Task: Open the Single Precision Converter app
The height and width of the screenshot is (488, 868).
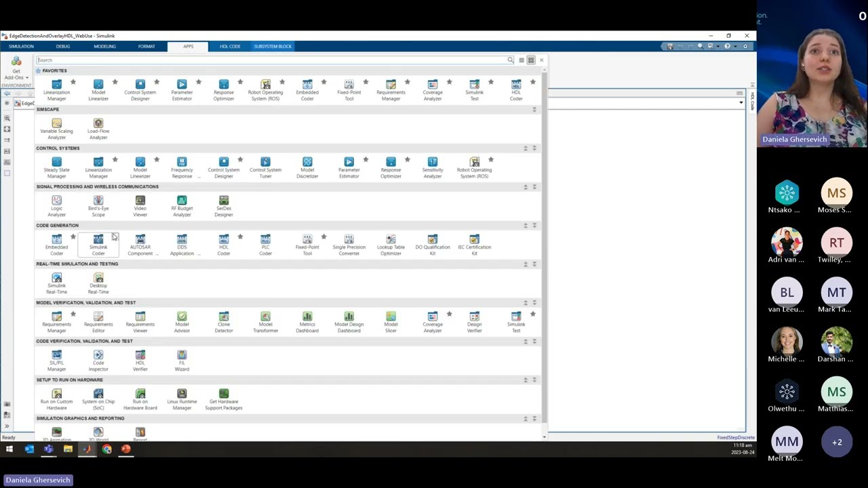Action: click(x=349, y=245)
